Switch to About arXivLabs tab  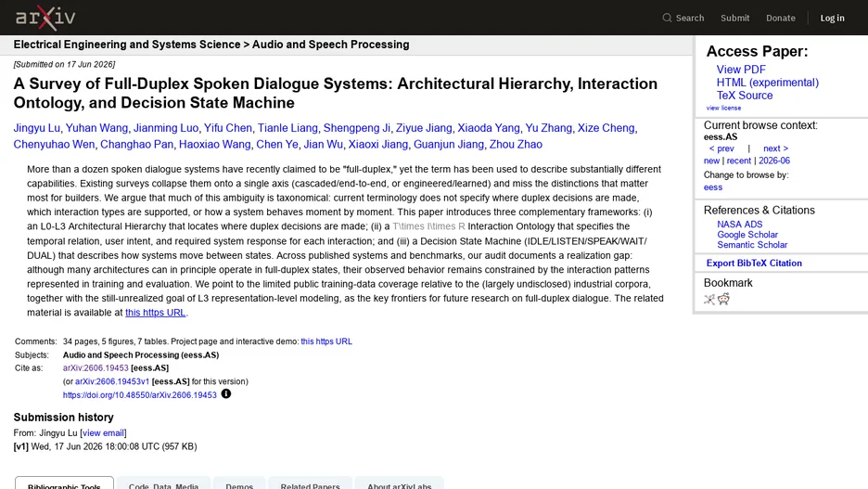pyautogui.click(x=399, y=483)
